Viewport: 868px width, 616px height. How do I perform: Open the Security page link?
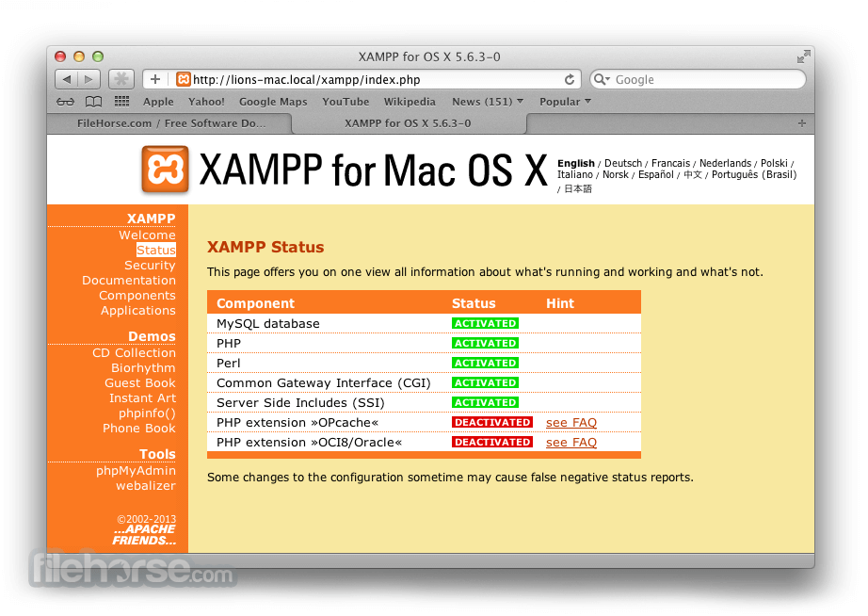tap(150, 266)
